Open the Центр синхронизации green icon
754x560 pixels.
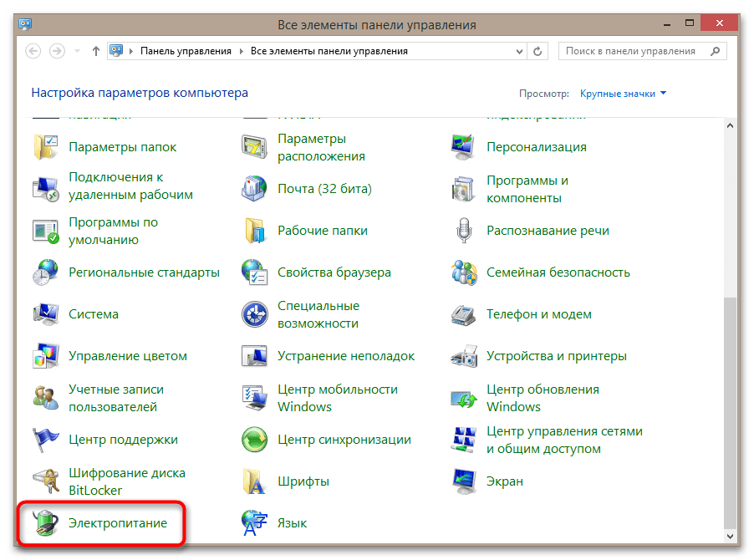tap(254, 440)
